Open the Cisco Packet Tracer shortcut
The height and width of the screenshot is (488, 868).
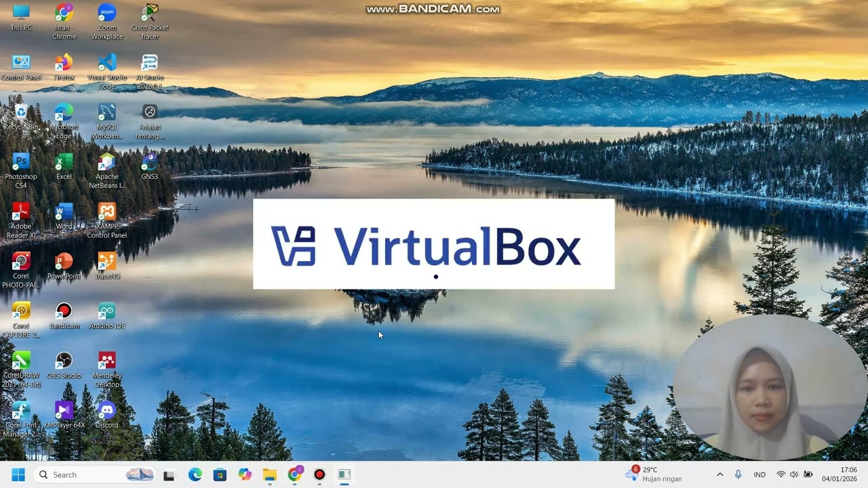(150, 22)
